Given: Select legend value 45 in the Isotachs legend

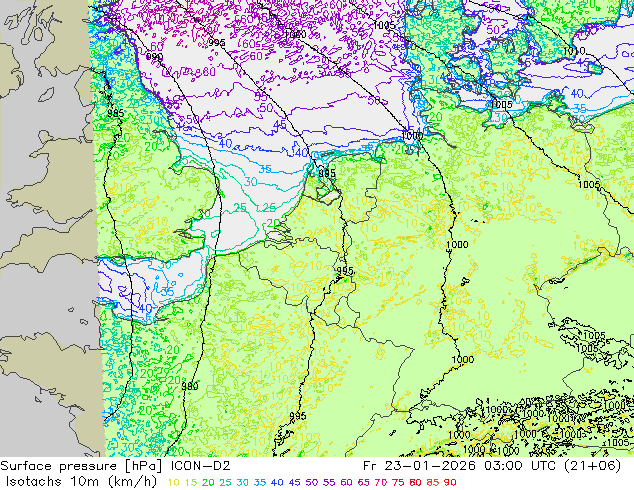Looking at the screenshot, I should point(295,482).
